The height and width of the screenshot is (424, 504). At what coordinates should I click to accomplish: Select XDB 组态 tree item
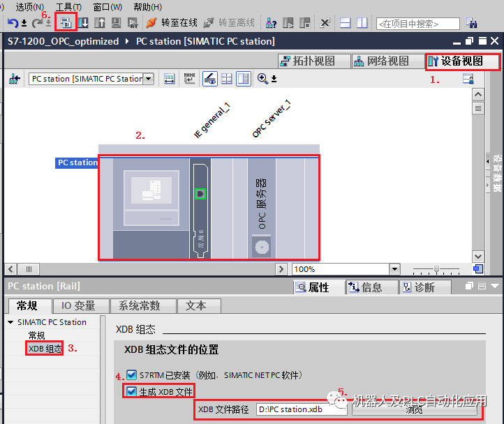coord(45,349)
